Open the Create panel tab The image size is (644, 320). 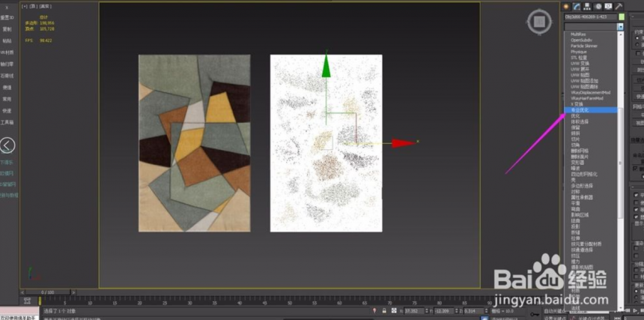[566, 6]
